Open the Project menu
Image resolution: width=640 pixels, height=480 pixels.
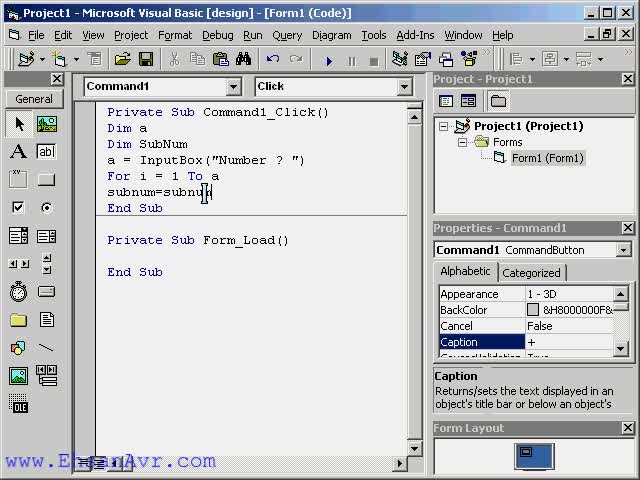coord(131,36)
